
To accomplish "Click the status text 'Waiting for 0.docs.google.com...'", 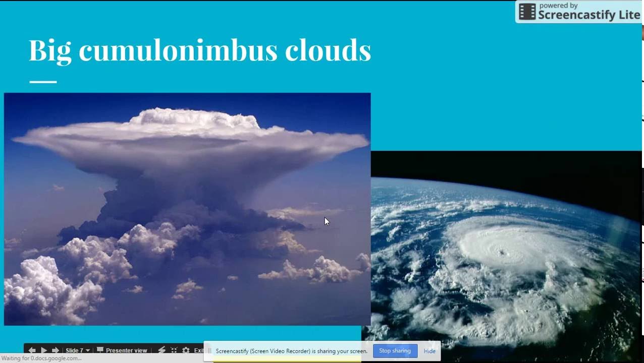I will click(41, 358).
